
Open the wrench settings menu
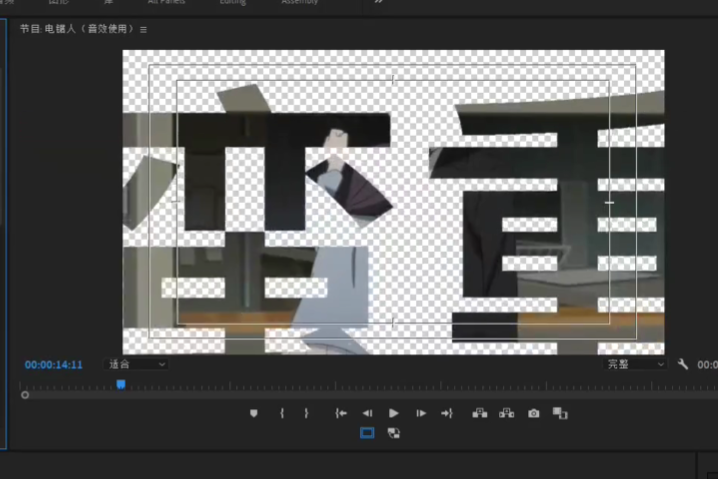(x=683, y=365)
